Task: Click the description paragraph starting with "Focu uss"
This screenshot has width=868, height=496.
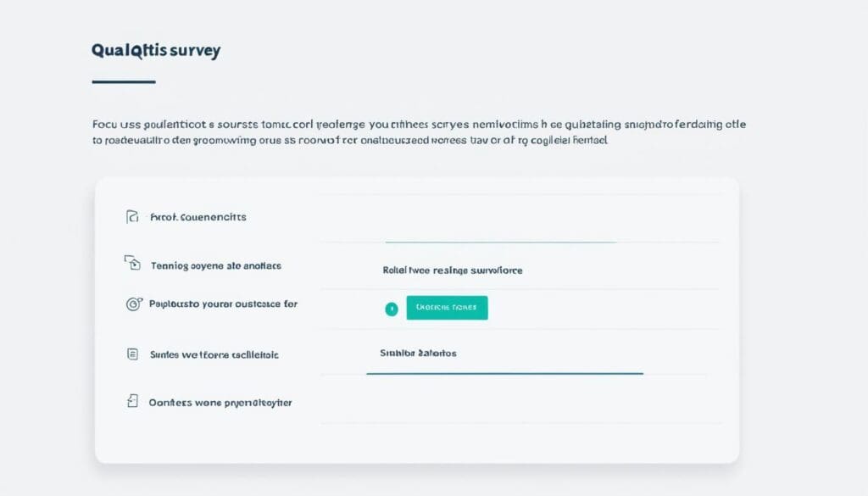Action: pos(419,132)
